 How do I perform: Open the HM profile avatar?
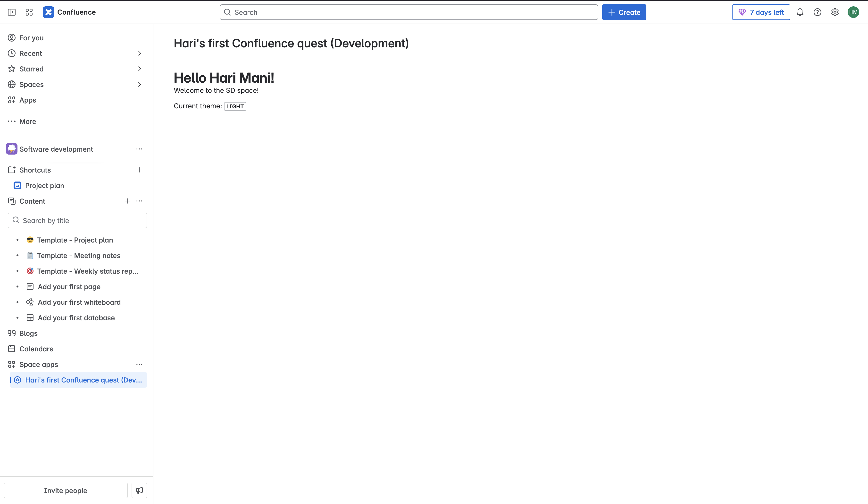point(853,12)
